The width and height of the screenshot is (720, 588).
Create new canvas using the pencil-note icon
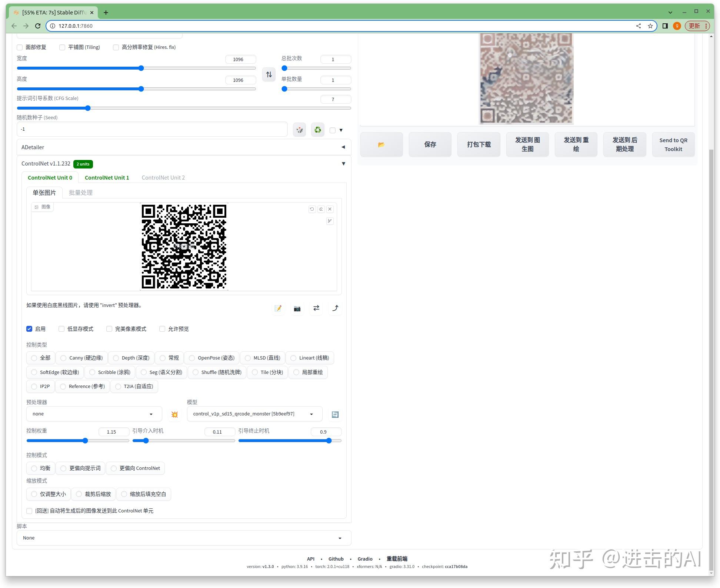click(x=279, y=308)
